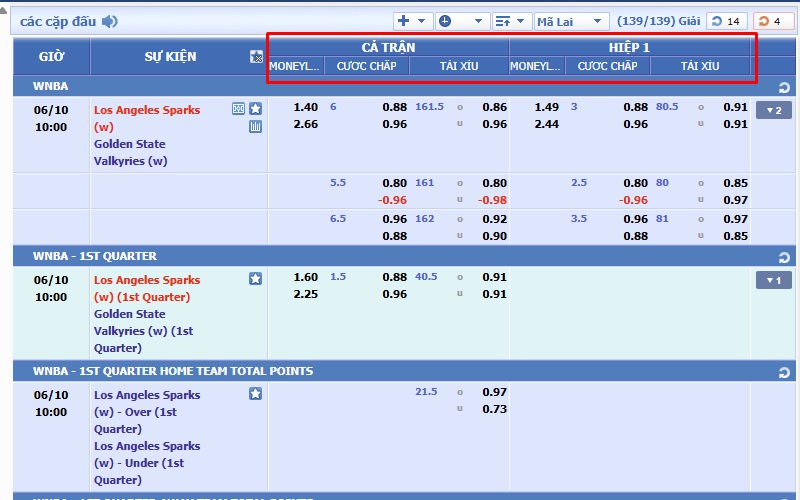
Task: Open the clock time filter dropdown
Action: (462, 21)
